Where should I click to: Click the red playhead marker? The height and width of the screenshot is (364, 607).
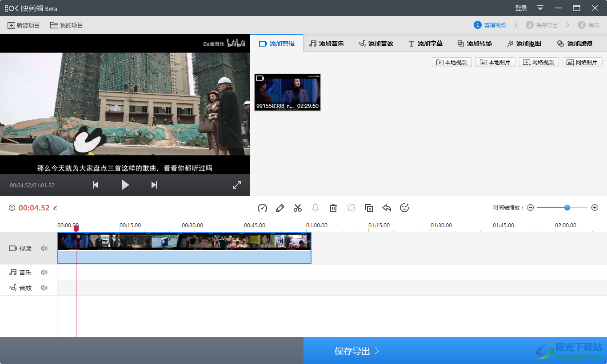76,228
